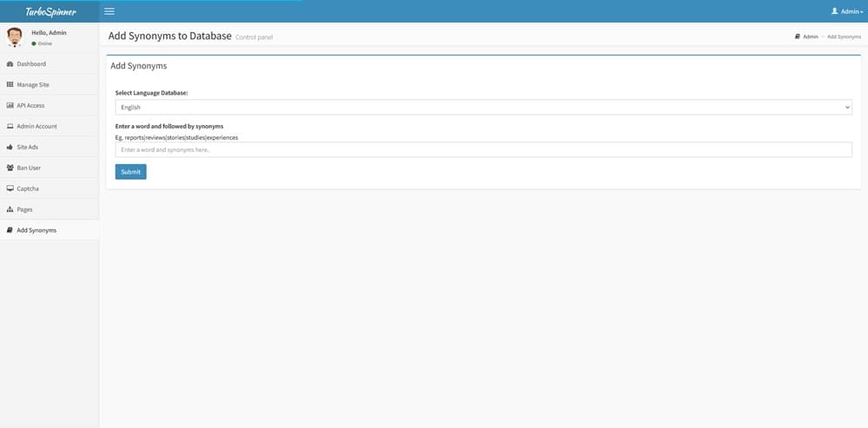
Task: Toggle the sidebar with the hamburger button
Action: pos(109,11)
